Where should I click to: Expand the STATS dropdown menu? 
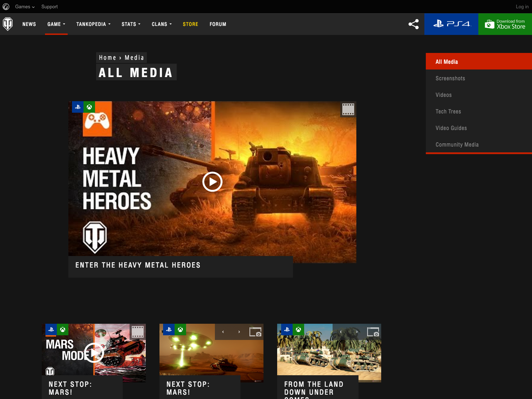(x=131, y=24)
